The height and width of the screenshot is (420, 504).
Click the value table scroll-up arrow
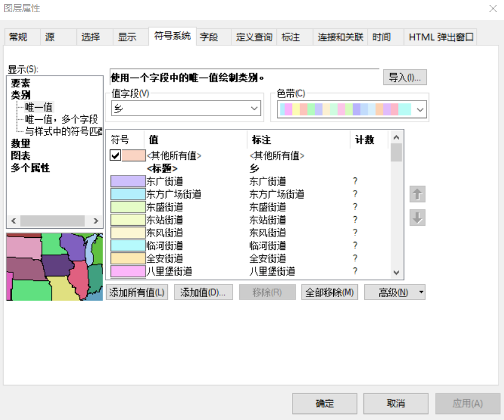point(396,138)
